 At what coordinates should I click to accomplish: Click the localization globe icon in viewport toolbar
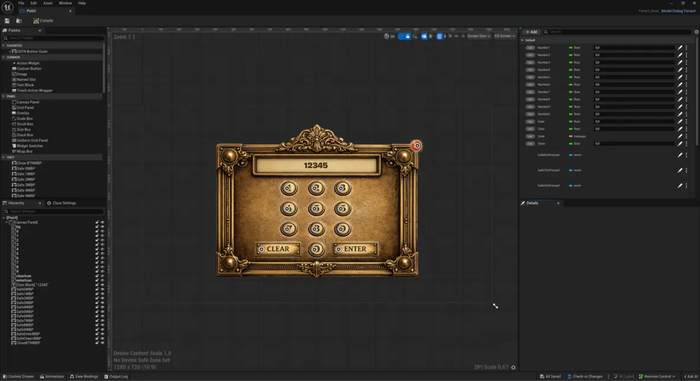(387, 36)
